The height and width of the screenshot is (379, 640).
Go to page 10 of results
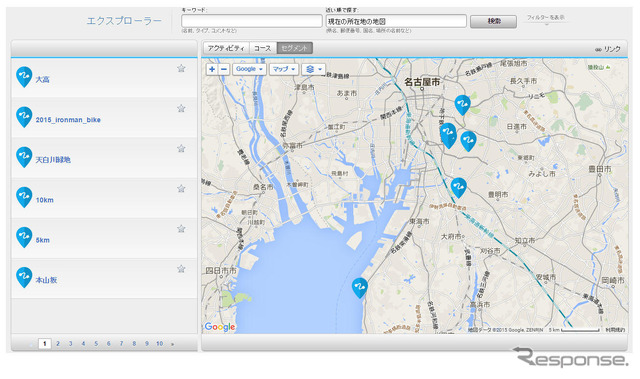click(160, 344)
